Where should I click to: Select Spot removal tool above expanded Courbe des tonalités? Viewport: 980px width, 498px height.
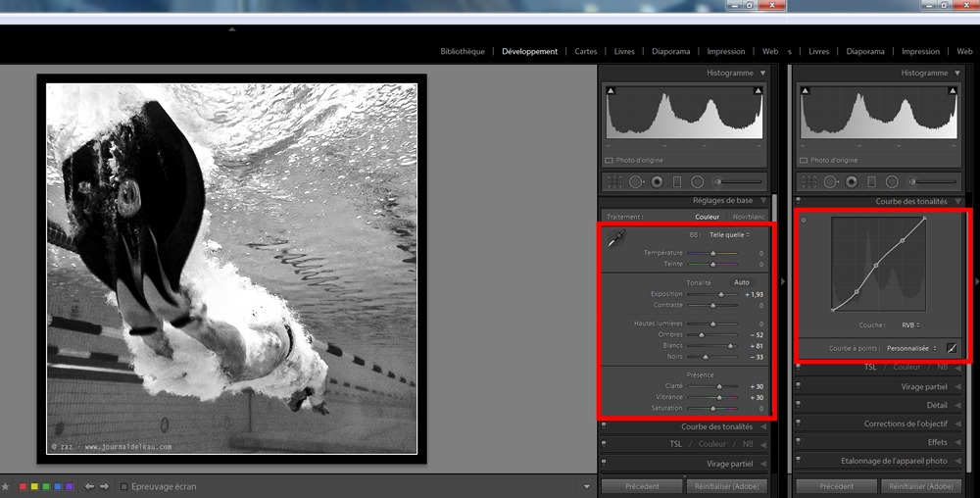click(x=831, y=181)
